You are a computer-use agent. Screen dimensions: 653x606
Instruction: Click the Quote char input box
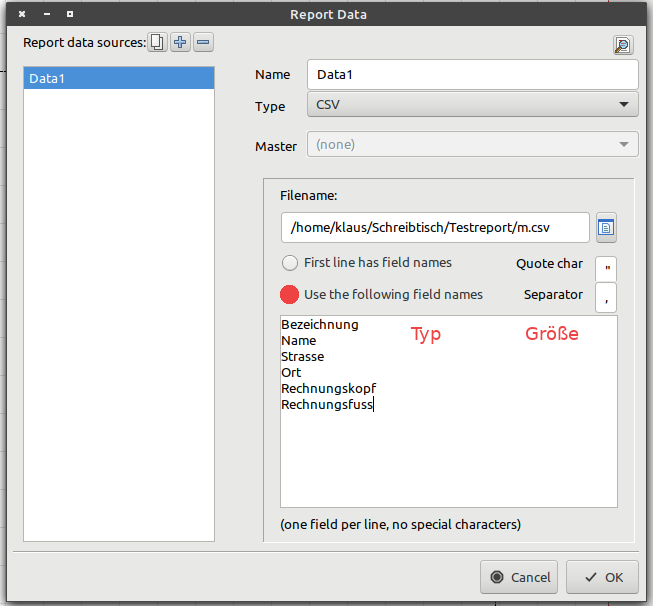[606, 268]
